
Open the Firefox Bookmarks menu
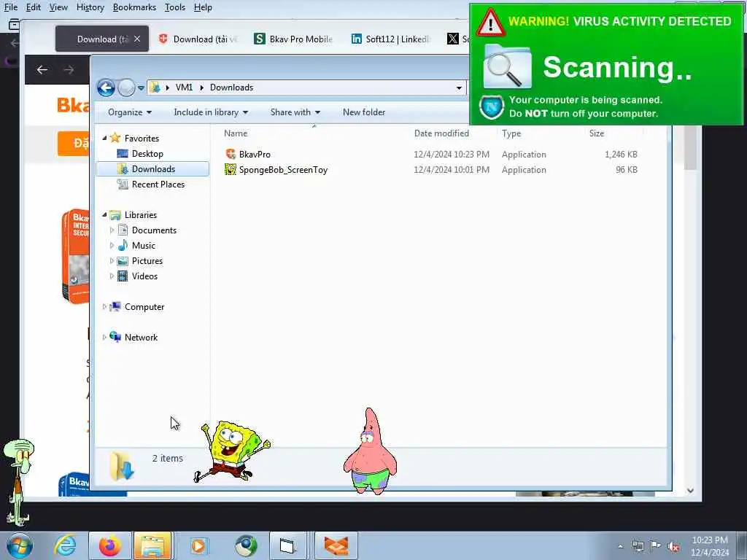coord(134,7)
